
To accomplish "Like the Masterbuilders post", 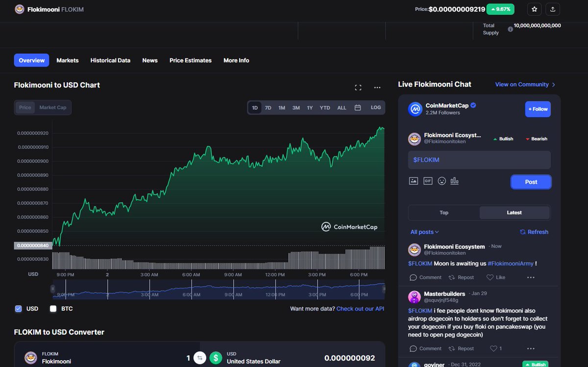I will click(x=496, y=348).
